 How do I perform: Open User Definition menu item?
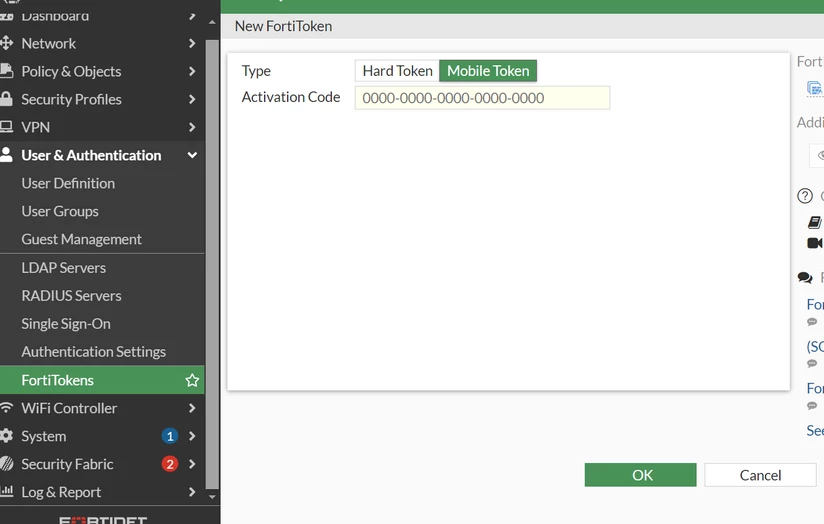coord(102,183)
